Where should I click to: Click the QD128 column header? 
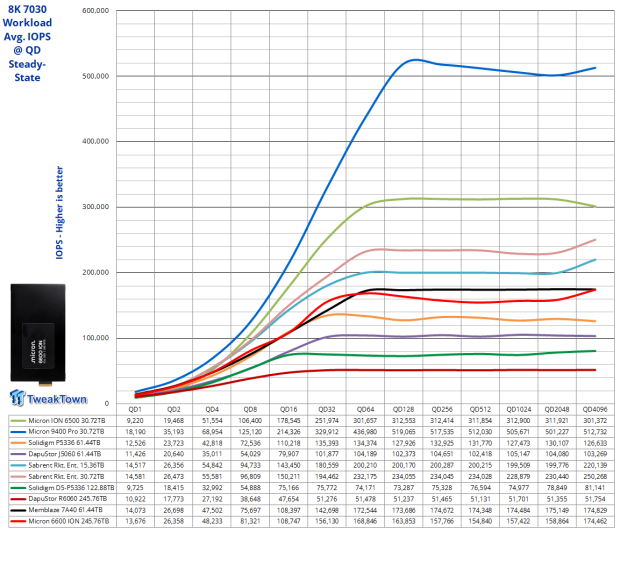point(403,409)
